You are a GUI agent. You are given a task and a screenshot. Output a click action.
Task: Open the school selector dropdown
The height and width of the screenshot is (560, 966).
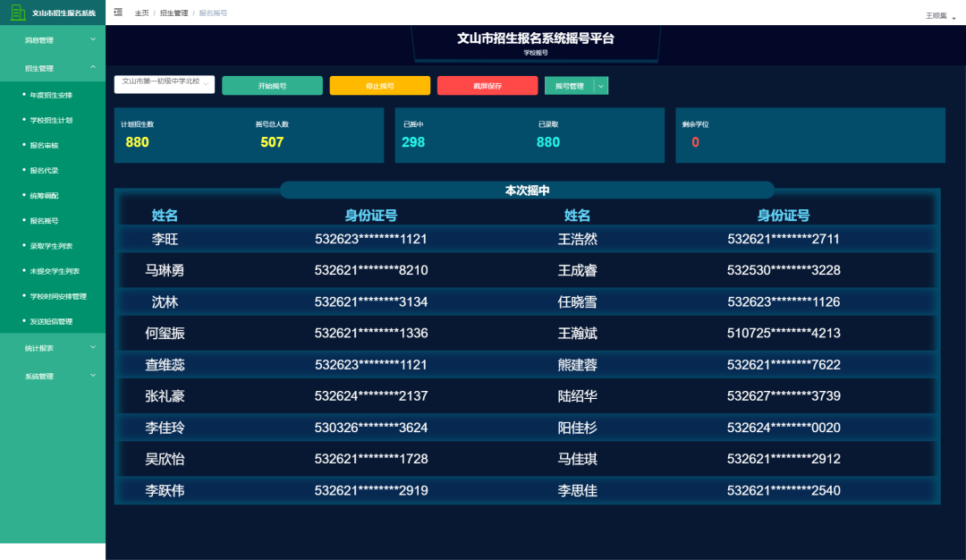[x=164, y=83]
